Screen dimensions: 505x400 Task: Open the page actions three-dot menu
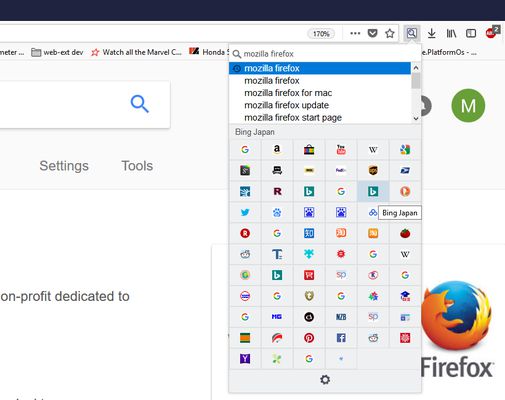pyautogui.click(x=355, y=33)
